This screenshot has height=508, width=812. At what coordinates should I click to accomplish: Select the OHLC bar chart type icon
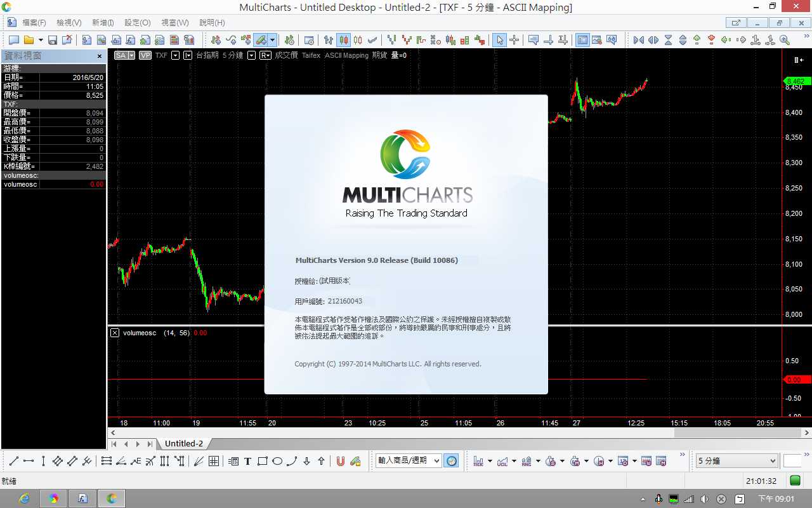tap(329, 40)
